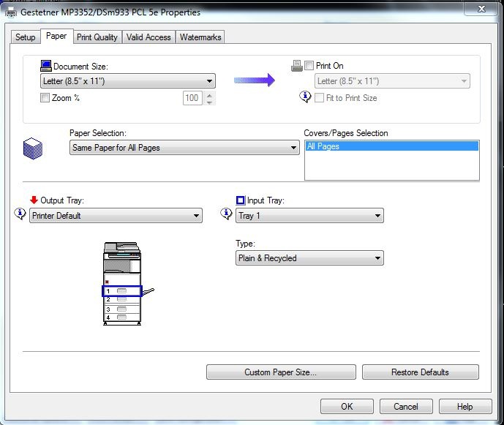Select tray 3 on the printer illustration
This screenshot has width=504, height=425.
point(122,309)
